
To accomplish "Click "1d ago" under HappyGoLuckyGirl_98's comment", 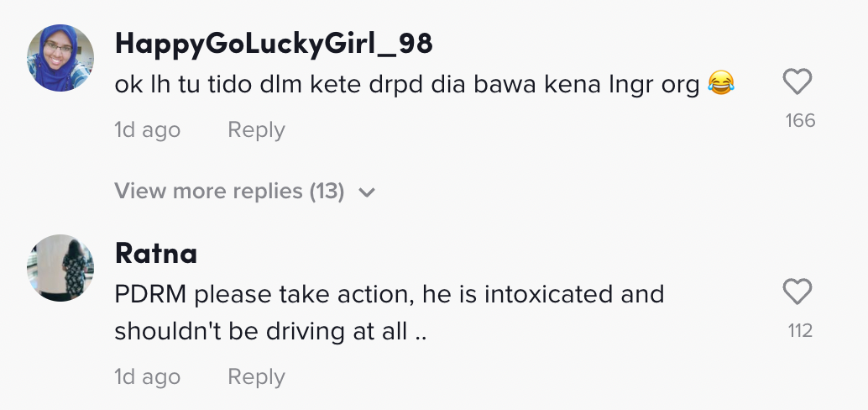I will pyautogui.click(x=147, y=130).
